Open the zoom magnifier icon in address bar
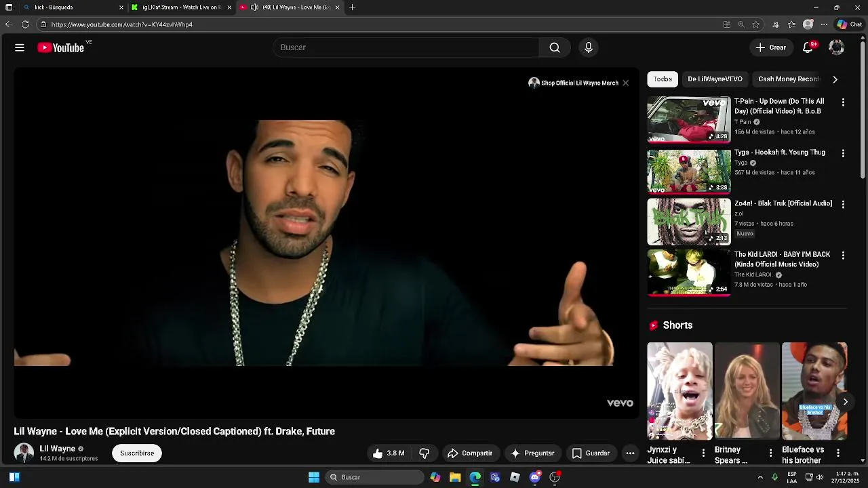This screenshot has height=488, width=868. (x=741, y=24)
